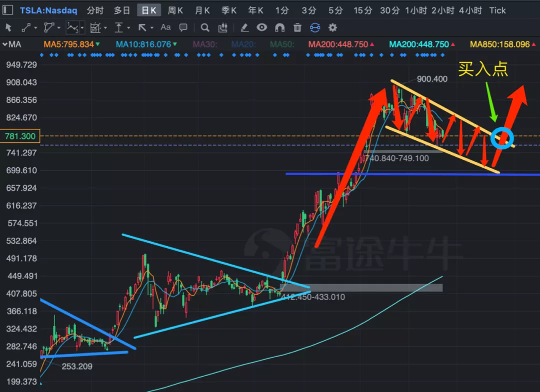Switch to the 多日 timeframe tab

pyautogui.click(x=122, y=10)
